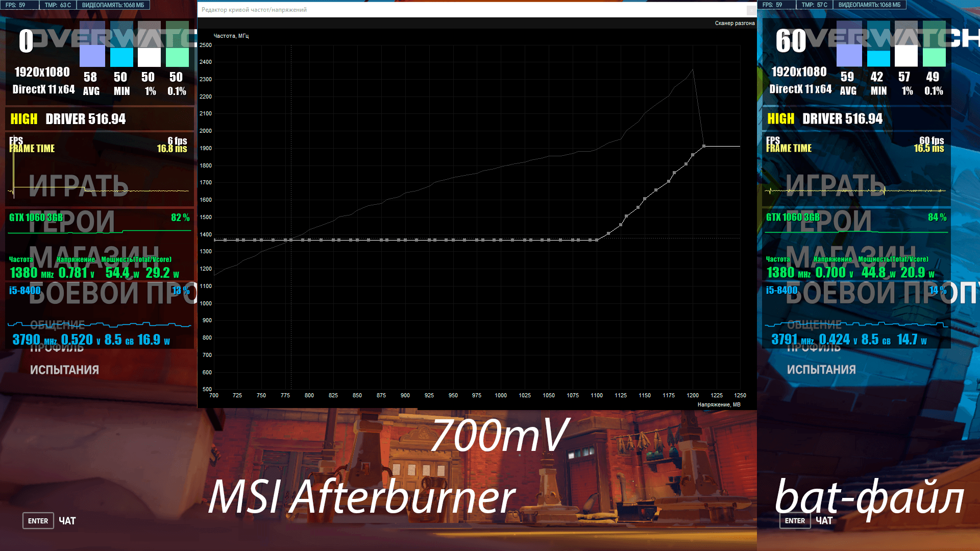Click right 'ВИДЕОПАМЯТЬ: 1068 МБ' indicator
The image size is (980, 551).
(x=870, y=5)
